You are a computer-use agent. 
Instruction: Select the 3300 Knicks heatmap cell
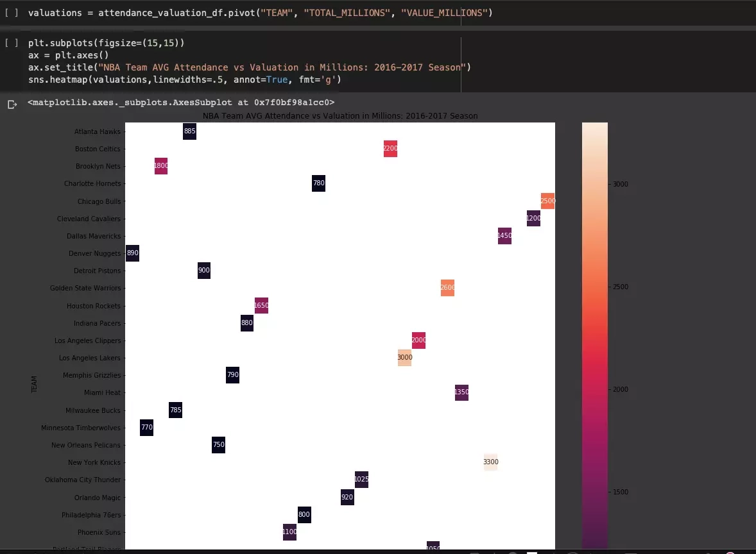(x=490, y=462)
